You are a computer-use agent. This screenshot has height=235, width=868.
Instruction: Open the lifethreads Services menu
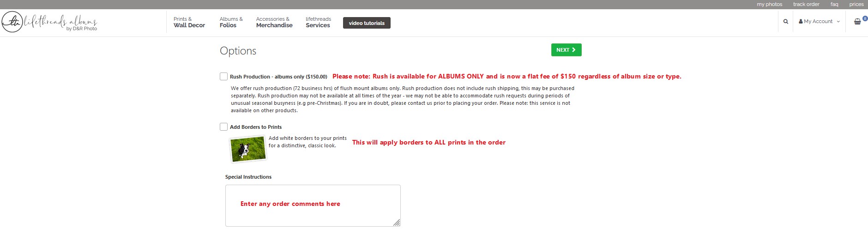tap(318, 22)
